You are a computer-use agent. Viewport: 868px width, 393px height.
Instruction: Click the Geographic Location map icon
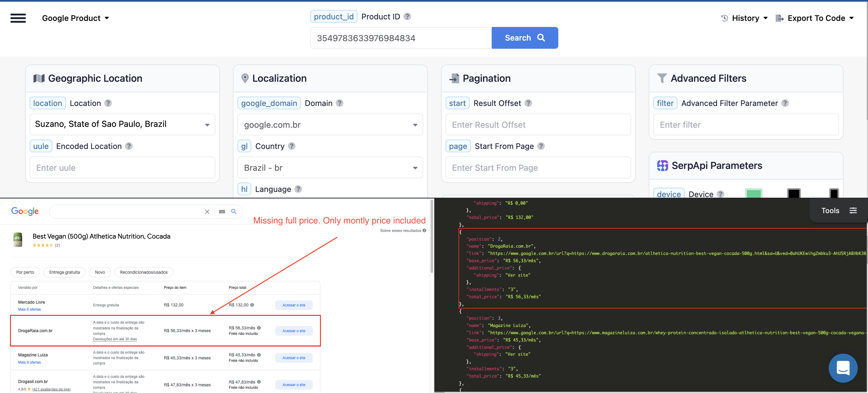point(39,78)
